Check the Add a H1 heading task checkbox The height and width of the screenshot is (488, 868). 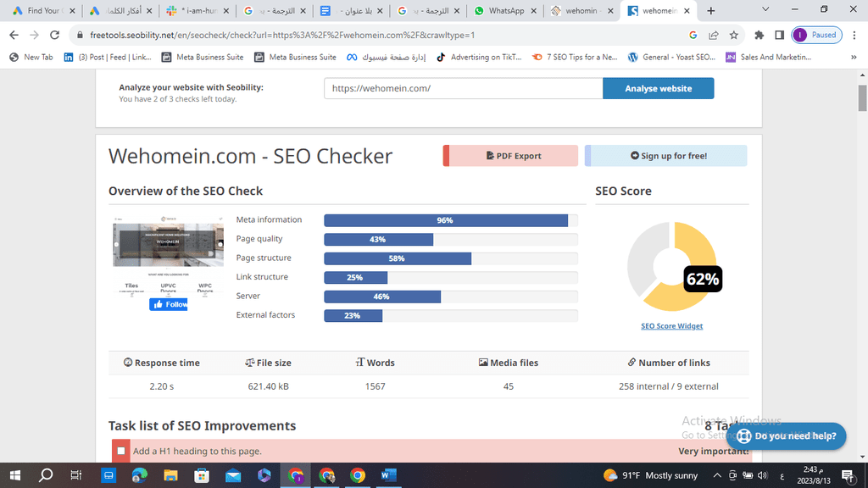121,451
